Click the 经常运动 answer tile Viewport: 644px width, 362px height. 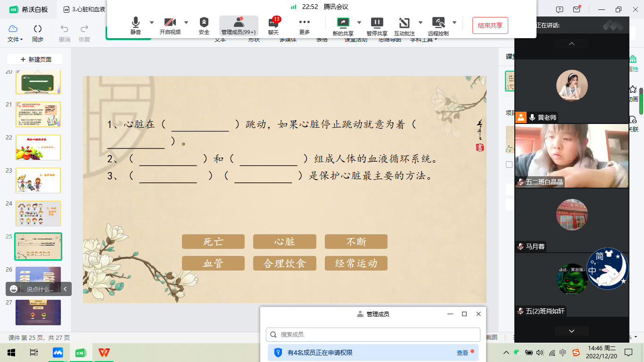tap(356, 263)
